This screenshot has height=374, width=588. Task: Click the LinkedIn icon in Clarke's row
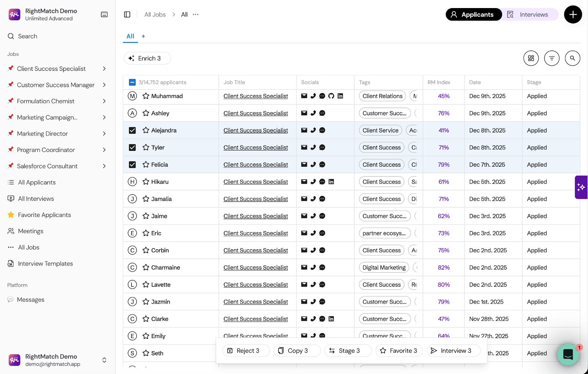[x=331, y=319]
